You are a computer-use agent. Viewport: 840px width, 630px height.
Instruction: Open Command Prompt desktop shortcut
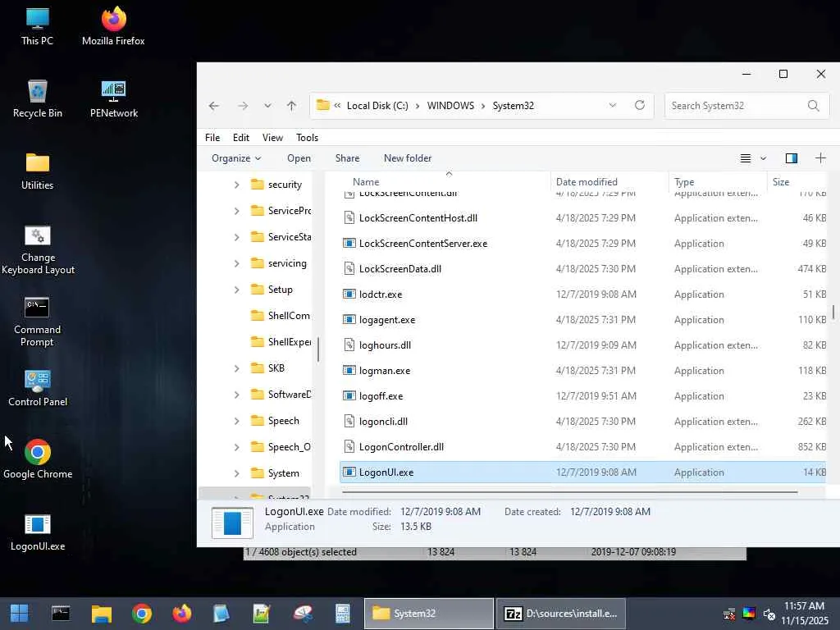(x=37, y=322)
